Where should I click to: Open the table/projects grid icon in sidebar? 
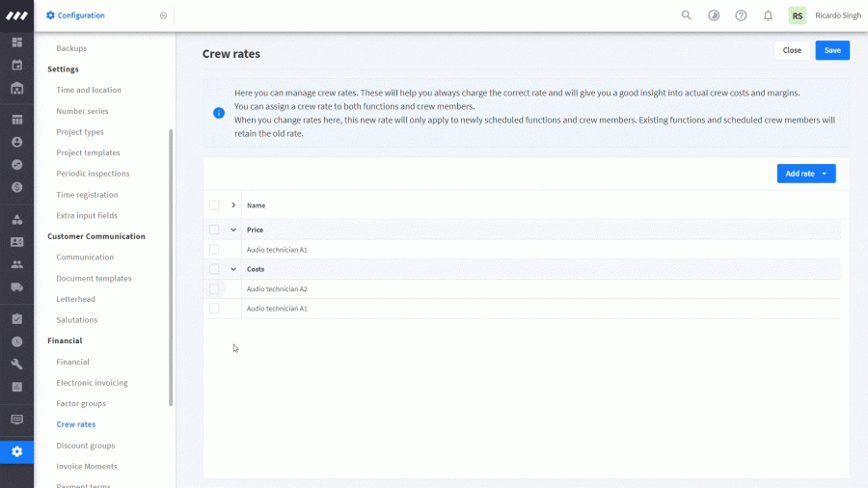[17, 120]
